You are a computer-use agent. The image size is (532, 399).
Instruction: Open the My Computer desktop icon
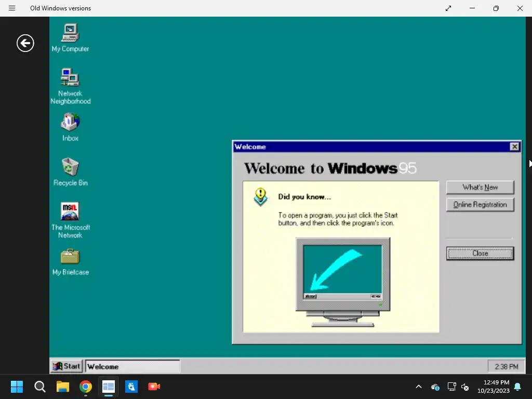pos(70,37)
